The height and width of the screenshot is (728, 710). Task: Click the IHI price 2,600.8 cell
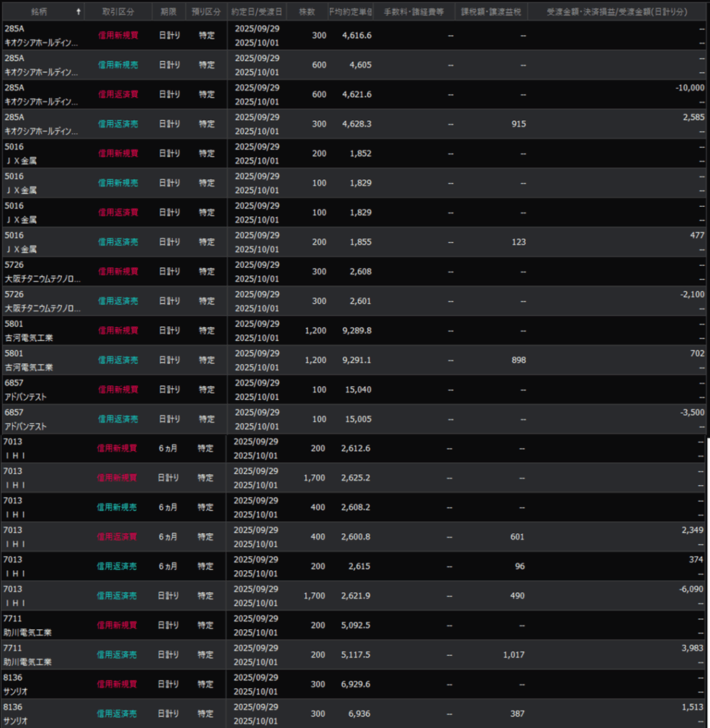[355, 537]
